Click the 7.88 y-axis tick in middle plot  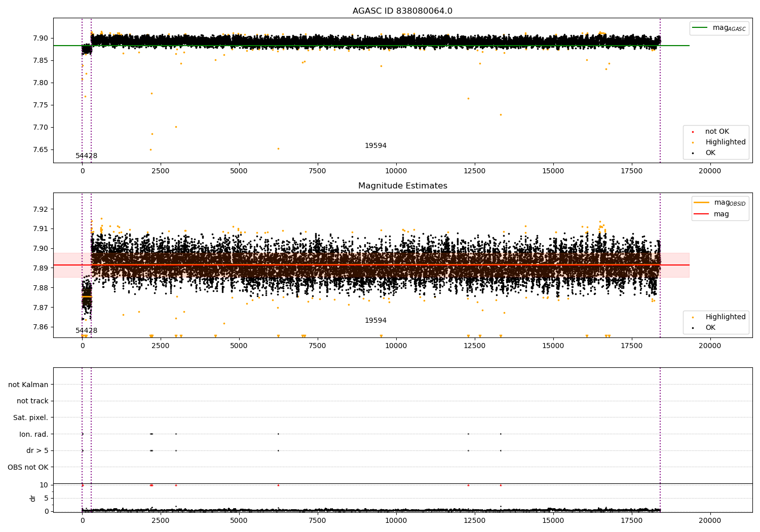40,288
